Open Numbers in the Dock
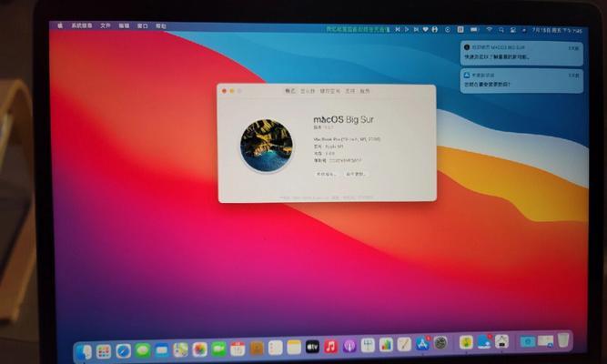The height and width of the screenshot is (364, 607). pos(386,345)
